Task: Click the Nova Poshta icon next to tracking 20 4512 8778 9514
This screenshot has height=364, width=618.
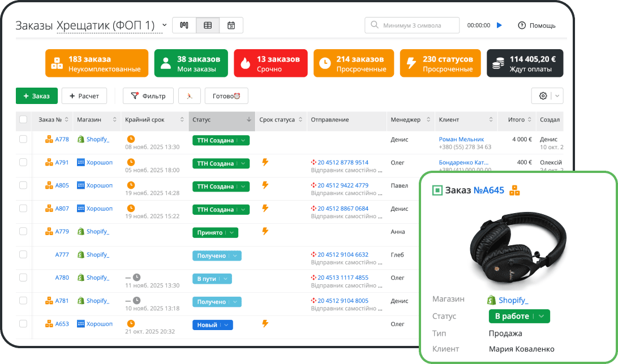Action: 314,162
